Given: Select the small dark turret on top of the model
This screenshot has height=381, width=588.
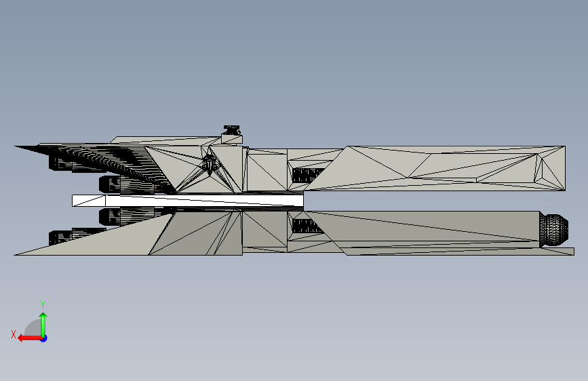Looking at the screenshot, I should pyautogui.click(x=232, y=130).
